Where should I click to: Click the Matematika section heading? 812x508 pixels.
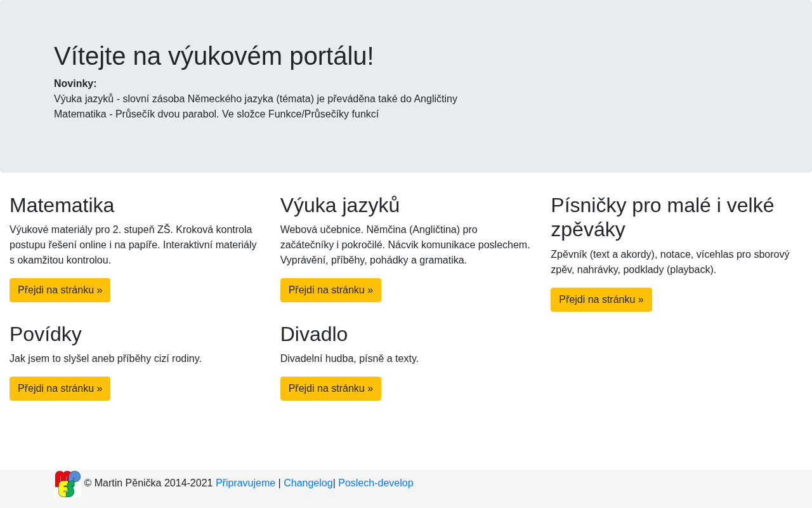62,205
